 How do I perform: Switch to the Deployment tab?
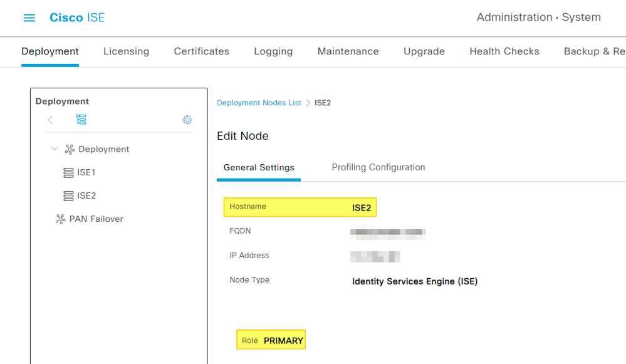pyautogui.click(x=50, y=51)
